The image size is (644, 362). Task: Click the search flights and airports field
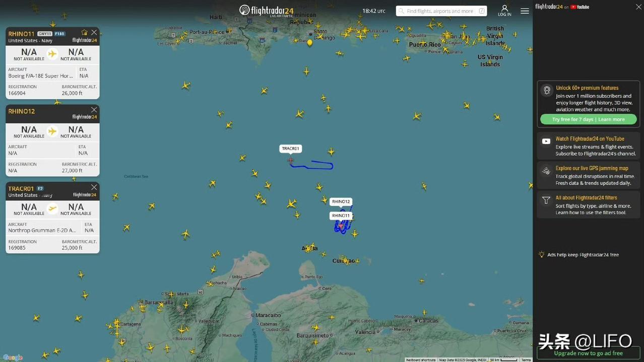click(441, 11)
